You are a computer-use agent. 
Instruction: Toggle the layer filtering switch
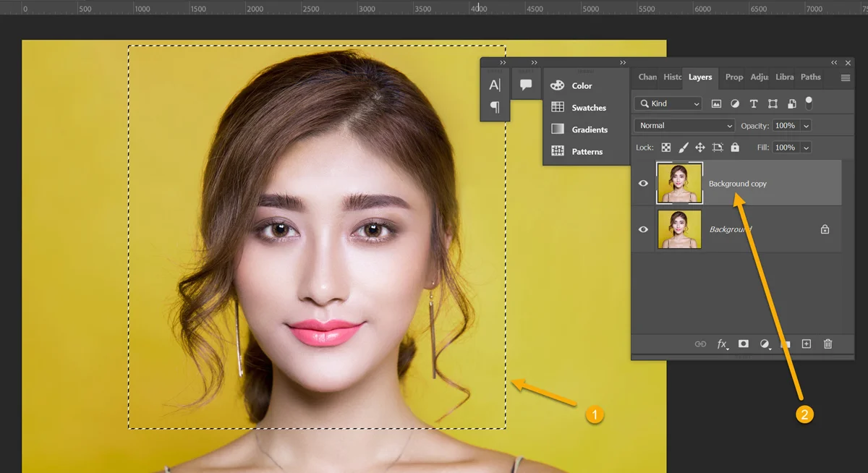(x=809, y=103)
